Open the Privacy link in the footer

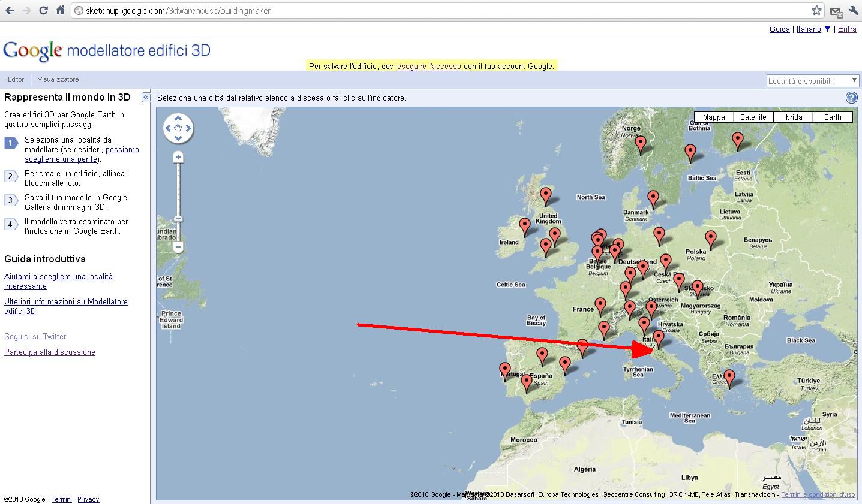pyautogui.click(x=88, y=499)
